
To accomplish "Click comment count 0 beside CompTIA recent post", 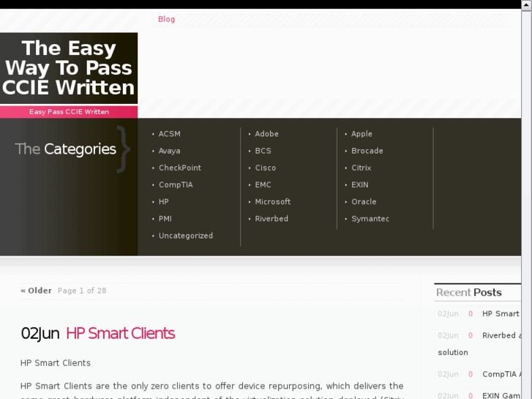I will coord(471,374).
